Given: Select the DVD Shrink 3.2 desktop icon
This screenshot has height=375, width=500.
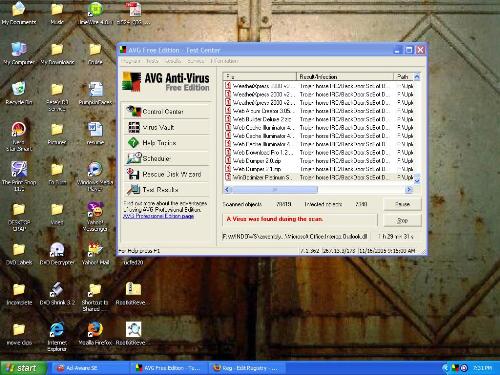Looking at the screenshot, I should [x=57, y=293].
